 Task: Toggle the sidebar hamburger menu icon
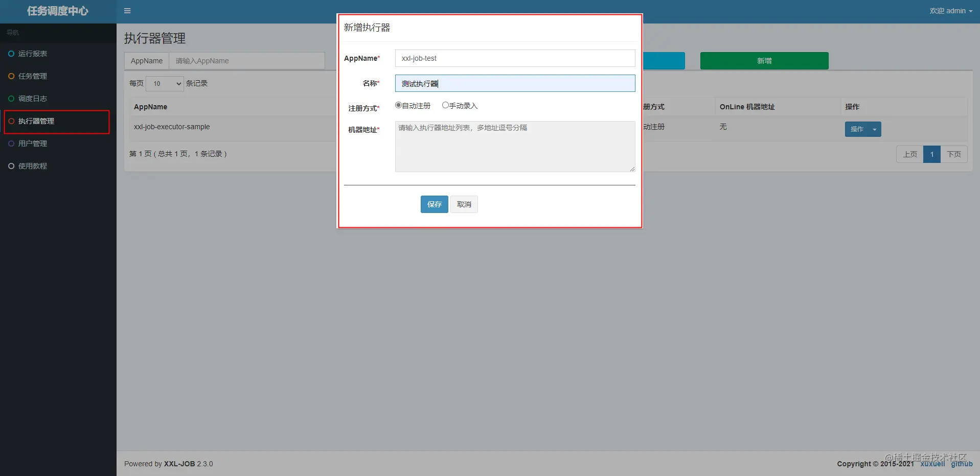coord(127,11)
